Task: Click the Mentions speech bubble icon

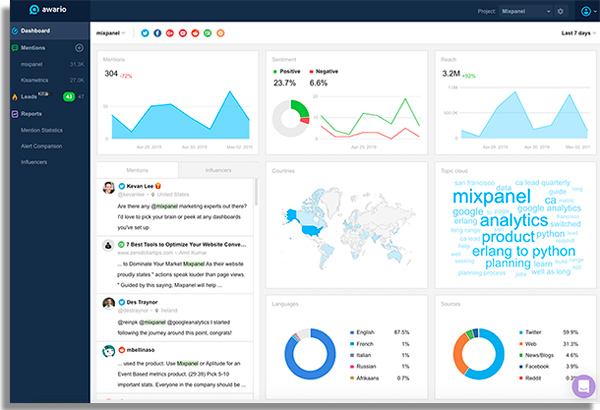Action: 15,48
